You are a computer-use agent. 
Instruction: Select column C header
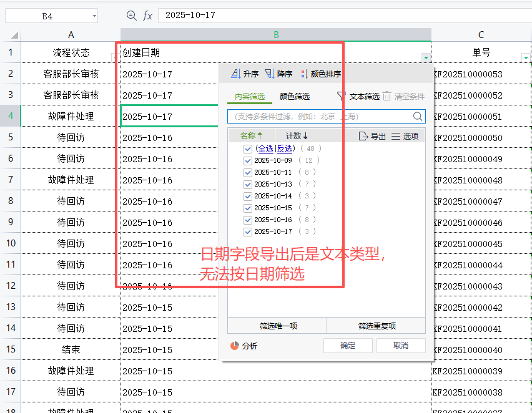pos(481,35)
